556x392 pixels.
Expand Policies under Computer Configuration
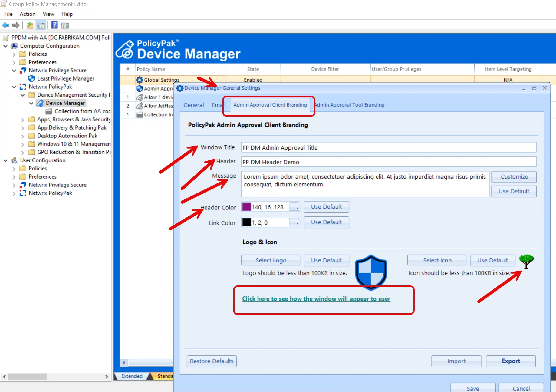pos(14,54)
